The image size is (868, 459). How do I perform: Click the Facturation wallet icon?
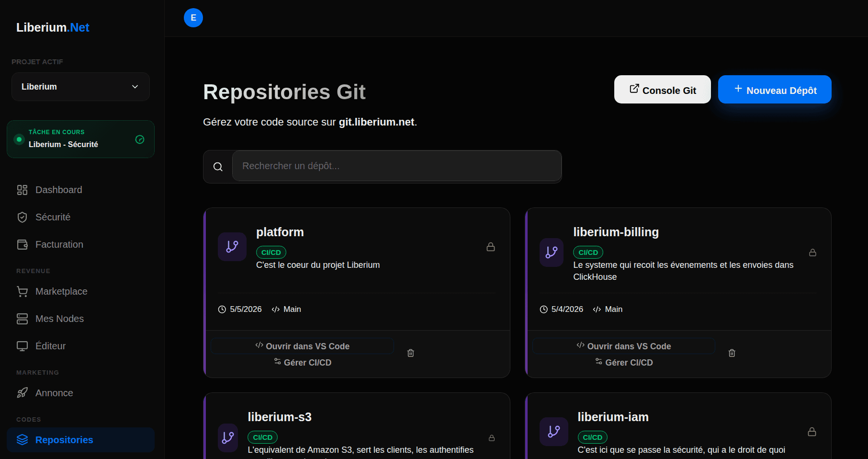22,244
